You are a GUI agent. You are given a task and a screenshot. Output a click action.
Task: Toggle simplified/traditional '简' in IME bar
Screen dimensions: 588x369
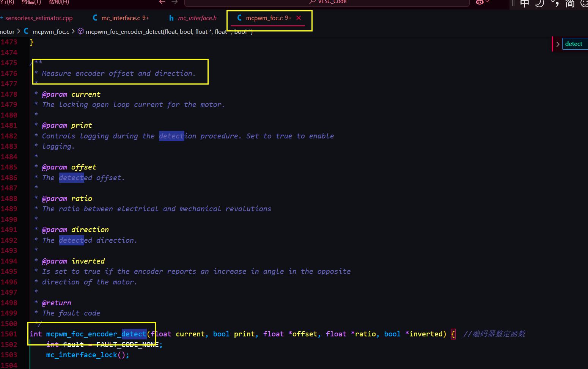click(x=570, y=3)
